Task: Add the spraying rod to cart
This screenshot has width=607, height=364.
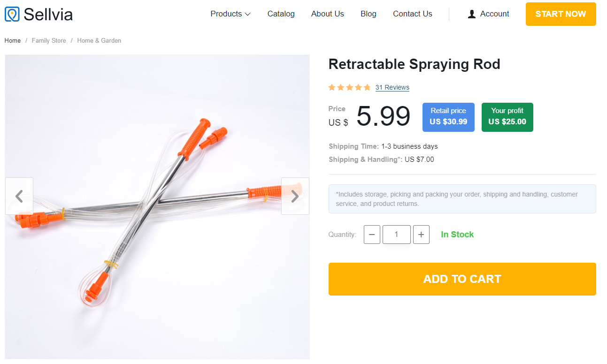Action: 462,279
